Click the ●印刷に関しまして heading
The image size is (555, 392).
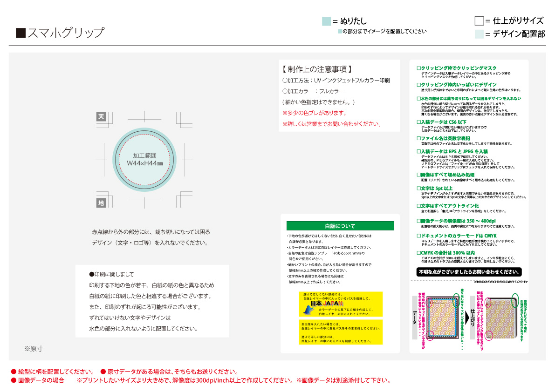click(112, 274)
